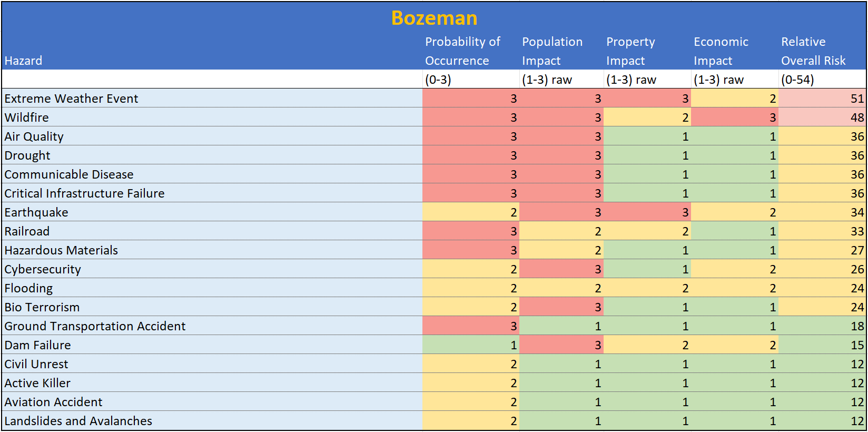
Task: Click the Railroad overall risk value 33
Action: click(857, 231)
